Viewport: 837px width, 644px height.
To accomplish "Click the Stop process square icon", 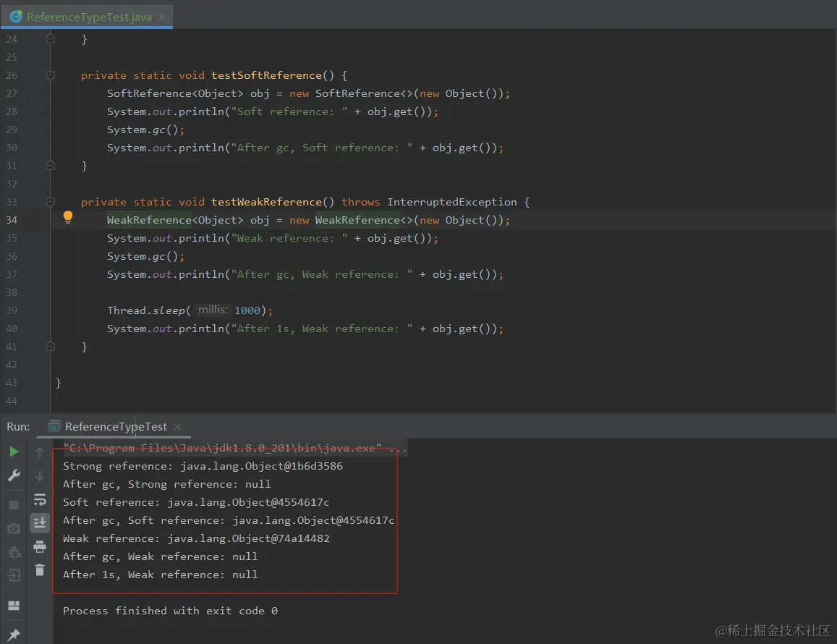I will tap(14, 504).
